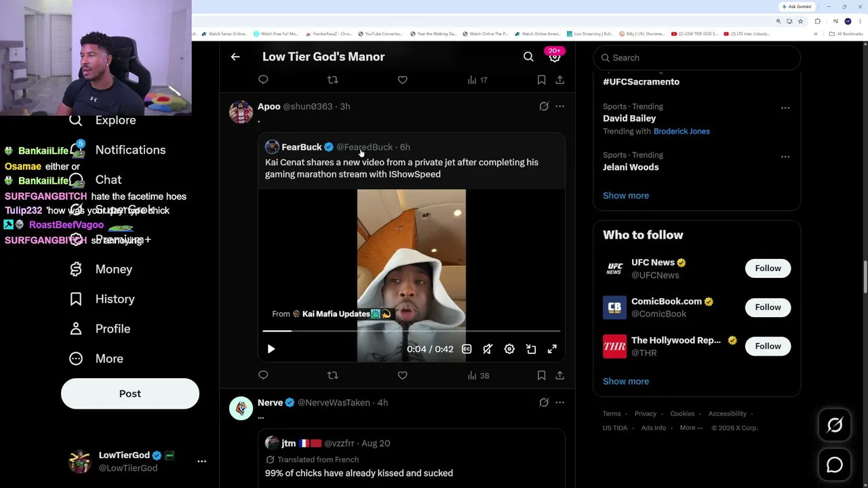
Task: Share the post showing 17 views
Action: (559, 80)
